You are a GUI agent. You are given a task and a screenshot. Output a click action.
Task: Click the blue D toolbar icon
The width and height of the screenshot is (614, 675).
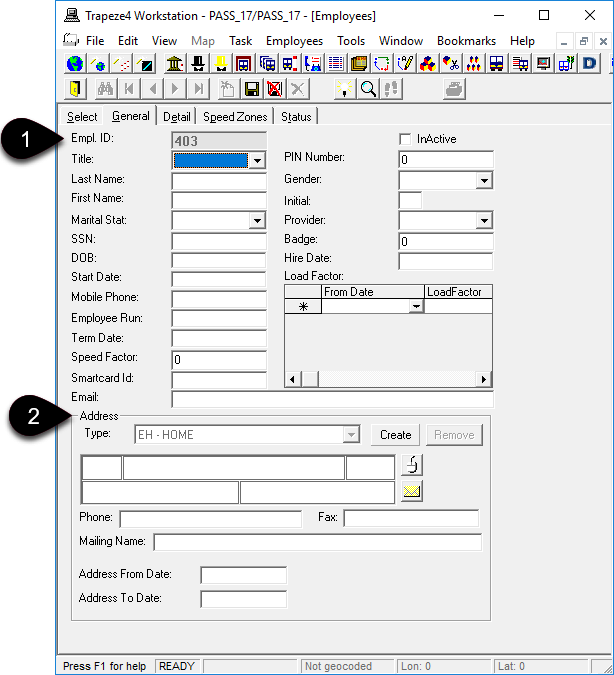pyautogui.click(x=589, y=64)
